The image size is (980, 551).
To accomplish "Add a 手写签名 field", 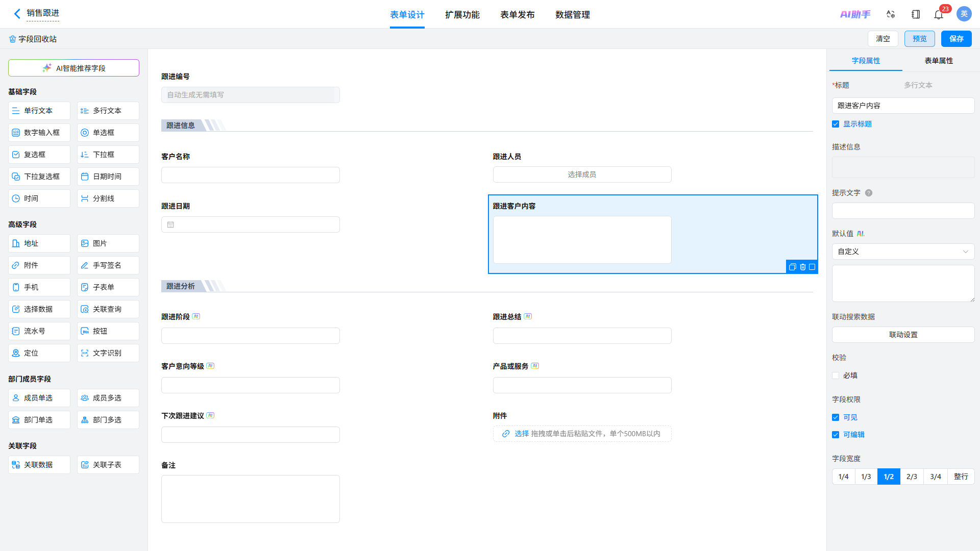I will coord(108,265).
